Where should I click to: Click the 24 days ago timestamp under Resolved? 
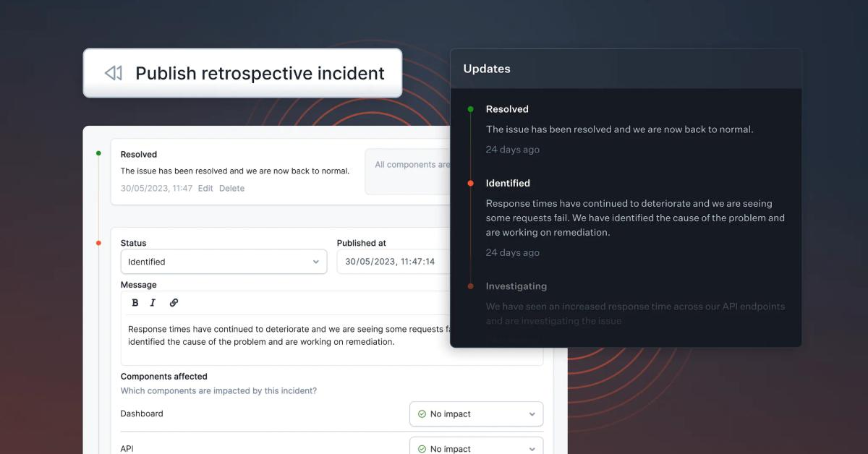512,150
